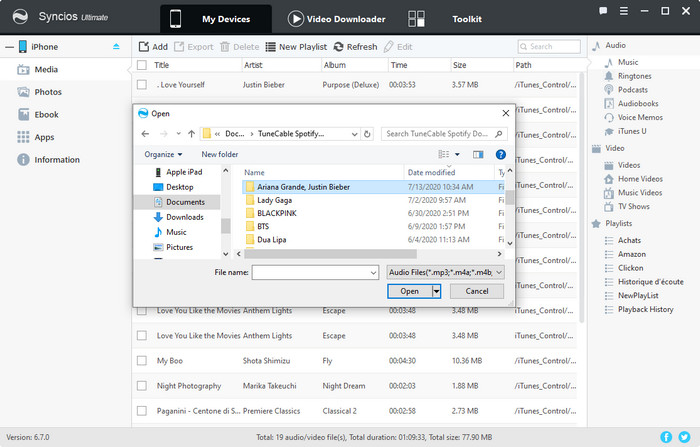Eject the iPhone device

coord(116,46)
